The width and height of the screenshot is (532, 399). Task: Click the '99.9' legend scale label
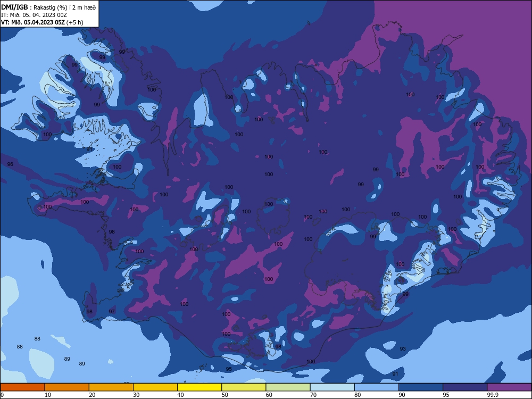(492, 395)
